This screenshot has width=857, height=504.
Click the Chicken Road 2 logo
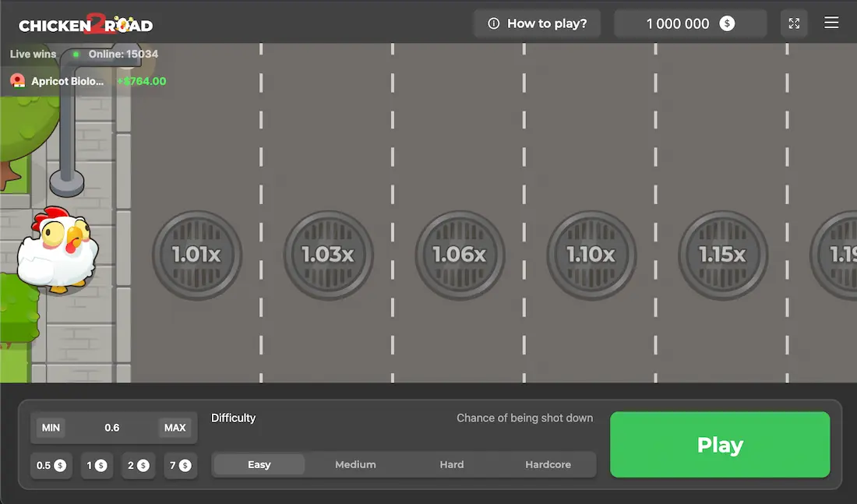click(x=84, y=23)
